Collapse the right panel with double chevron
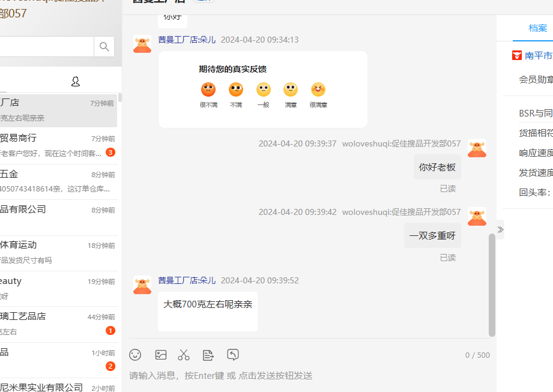This screenshot has width=553, height=392. (500, 229)
